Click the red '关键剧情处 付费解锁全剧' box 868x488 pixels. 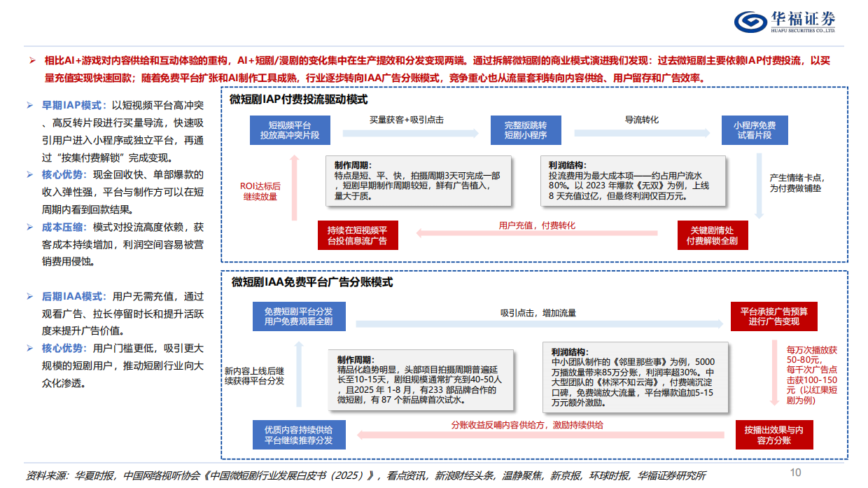(713, 235)
